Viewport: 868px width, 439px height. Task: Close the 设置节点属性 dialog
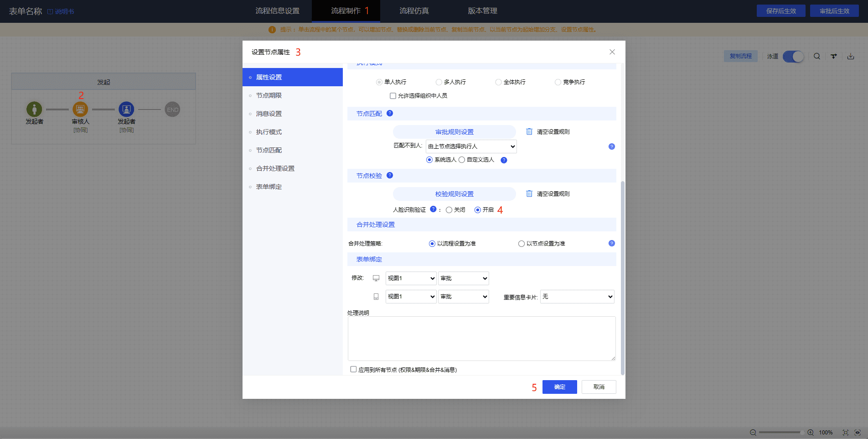click(612, 52)
